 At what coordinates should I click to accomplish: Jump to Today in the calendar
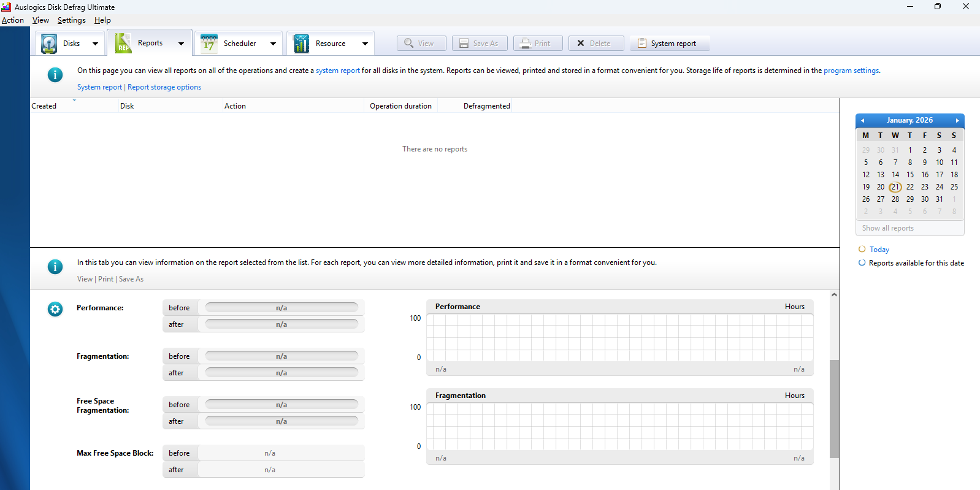click(879, 250)
